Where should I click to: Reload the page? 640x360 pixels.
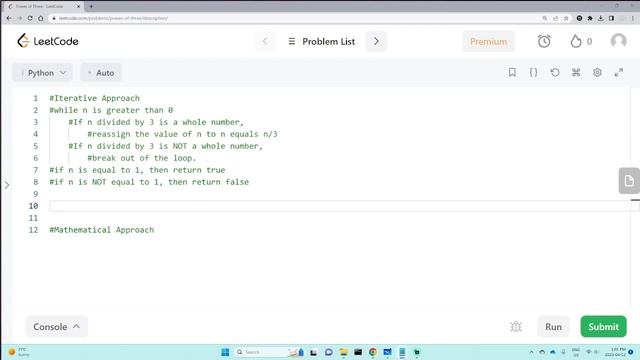(30, 18)
